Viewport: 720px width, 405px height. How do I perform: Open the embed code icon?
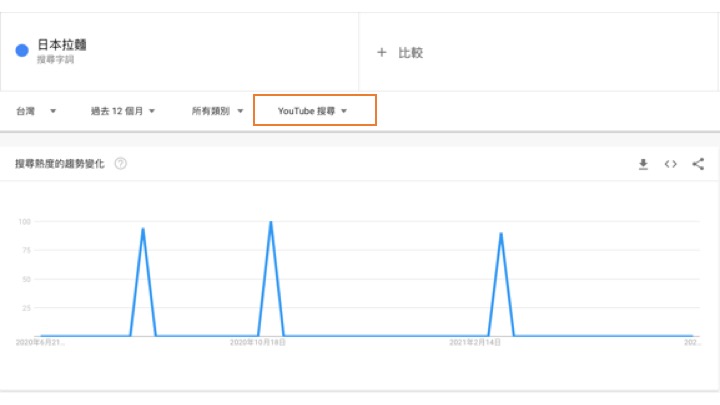click(671, 164)
